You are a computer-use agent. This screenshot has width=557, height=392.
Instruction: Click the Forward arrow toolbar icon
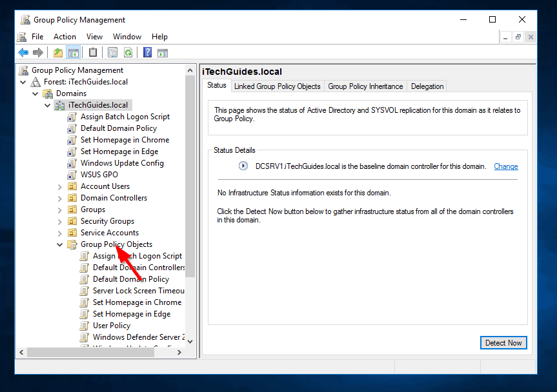(x=38, y=53)
